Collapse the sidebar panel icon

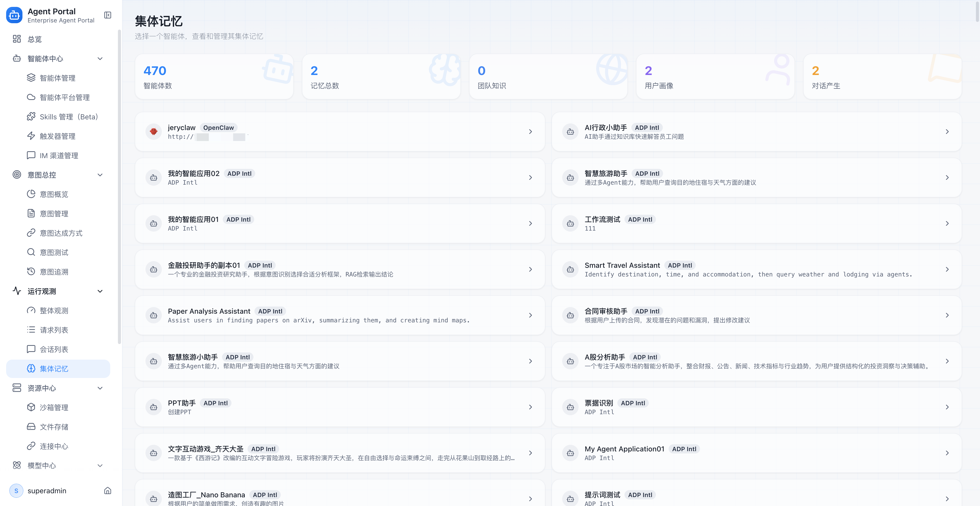pos(108,15)
